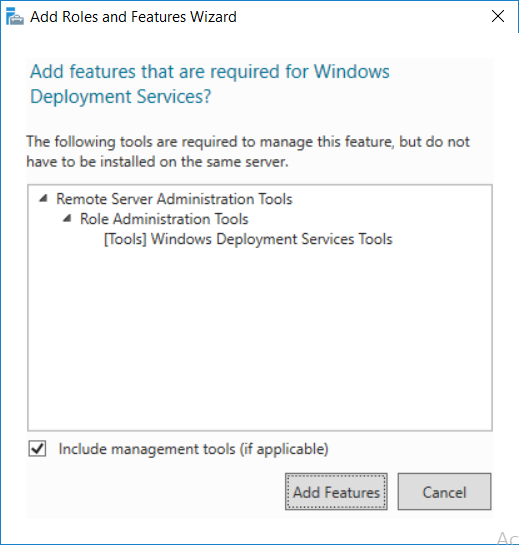Select the Remote Server Administration Tools item
519x545 pixels.
point(174,199)
